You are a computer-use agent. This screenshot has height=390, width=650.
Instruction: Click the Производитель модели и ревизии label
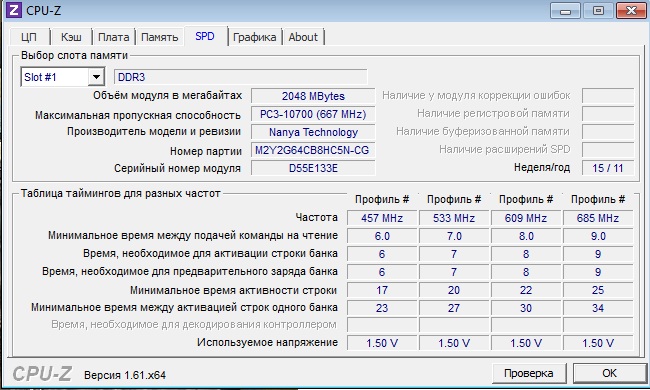154,132
